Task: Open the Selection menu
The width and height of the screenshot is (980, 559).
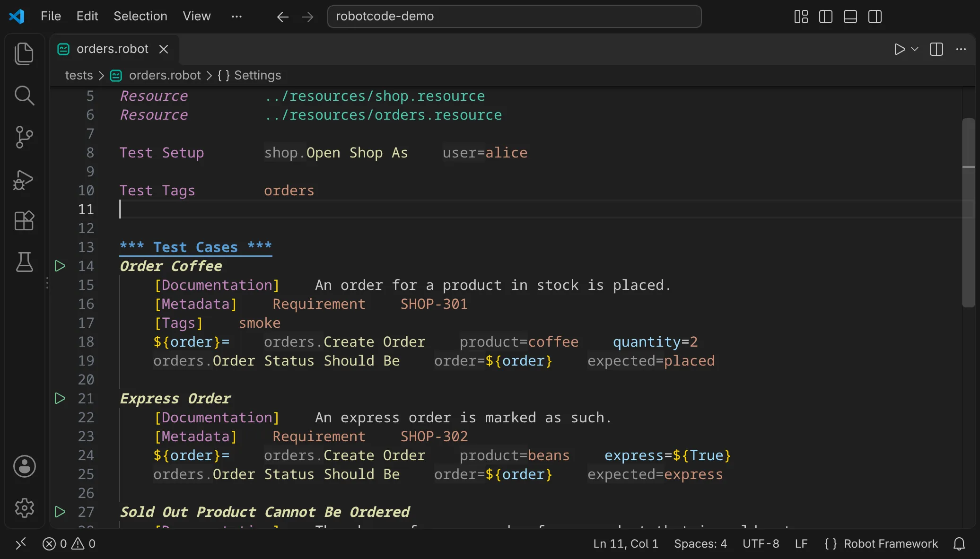Action: (x=140, y=17)
